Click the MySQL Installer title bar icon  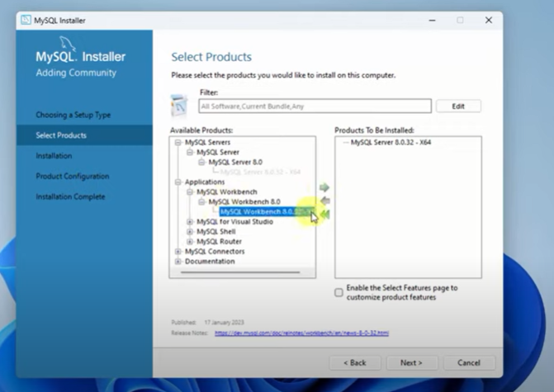tap(26, 20)
